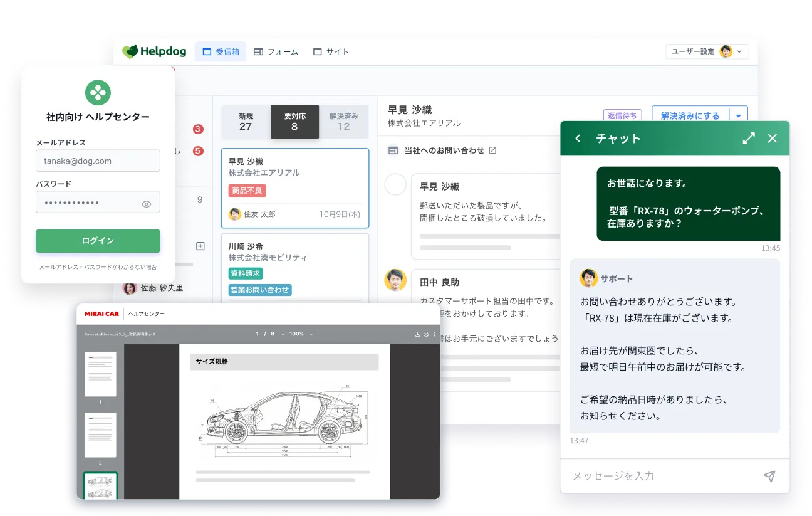Select the 新規 27 status filter
Screen dimensions: 812x516
point(246,122)
